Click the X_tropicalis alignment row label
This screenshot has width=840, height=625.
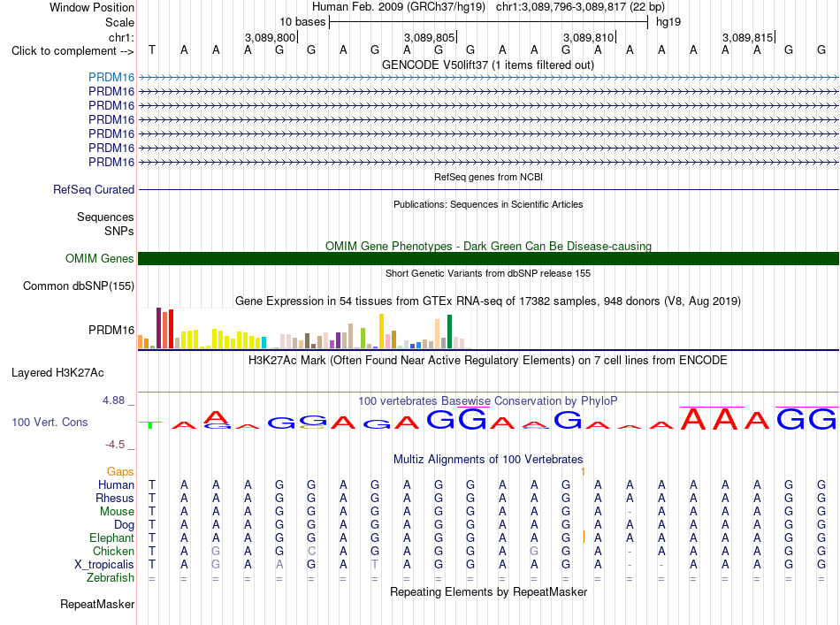coord(104,565)
